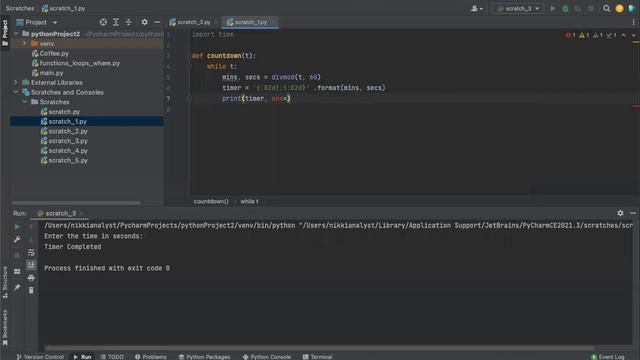
Task: Open the Python Packages tool window
Action: (204, 357)
